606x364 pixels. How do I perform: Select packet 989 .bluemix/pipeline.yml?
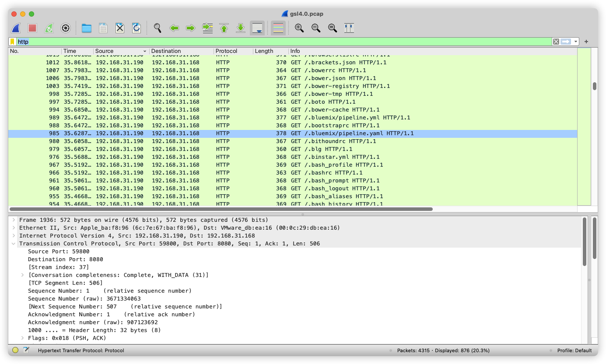click(292, 118)
